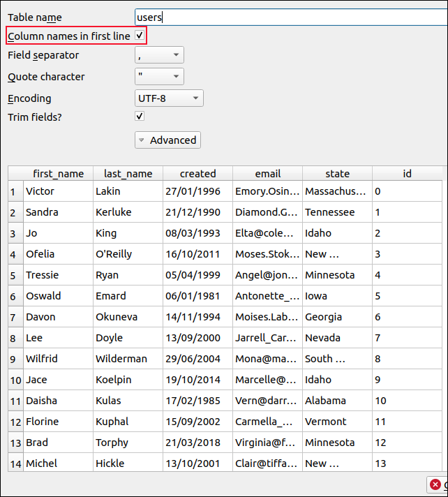Screen dimensions: 448x497
Task: Select the first_name column header
Action: coord(58,174)
